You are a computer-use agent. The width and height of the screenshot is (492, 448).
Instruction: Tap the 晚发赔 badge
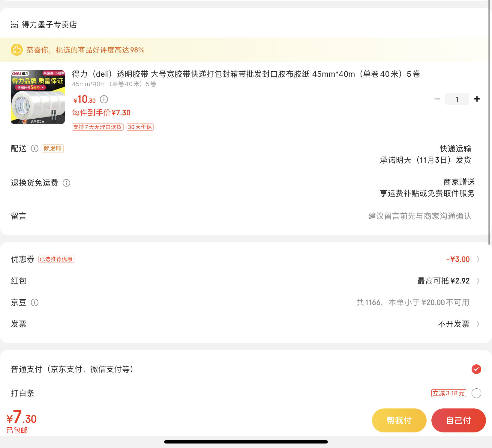pyautogui.click(x=53, y=149)
